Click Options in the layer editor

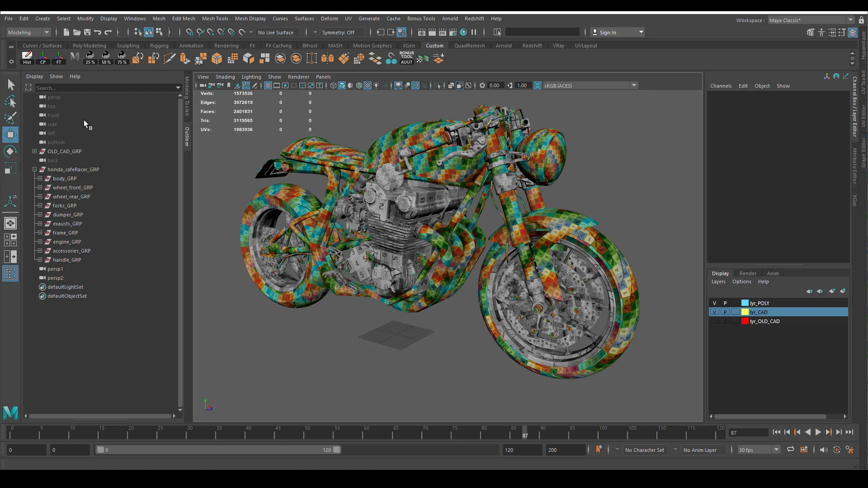point(741,282)
